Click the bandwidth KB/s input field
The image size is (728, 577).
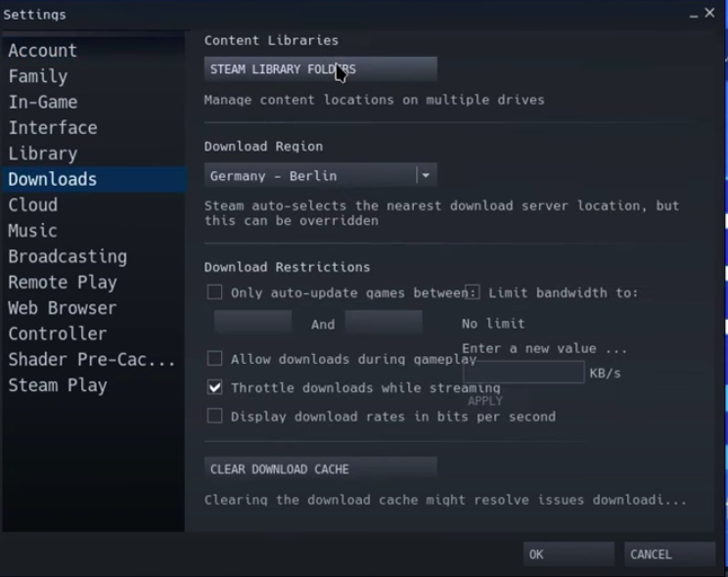pyautogui.click(x=523, y=373)
